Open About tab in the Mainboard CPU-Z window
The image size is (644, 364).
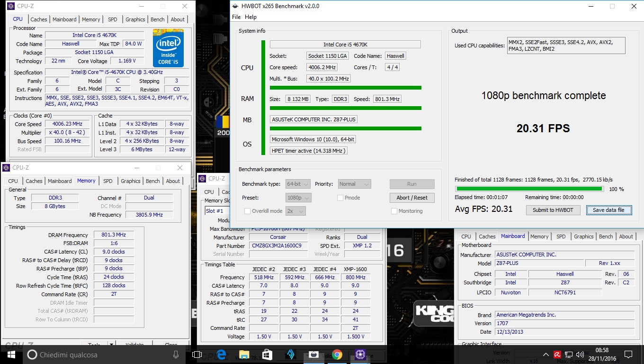[626, 237]
